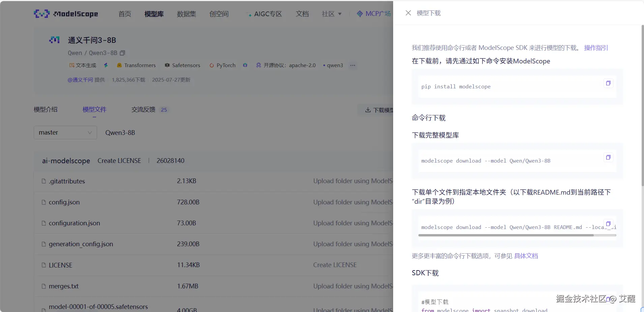644x312 pixels.
Task: Copy the pip install modelscope command
Action: pos(608,83)
